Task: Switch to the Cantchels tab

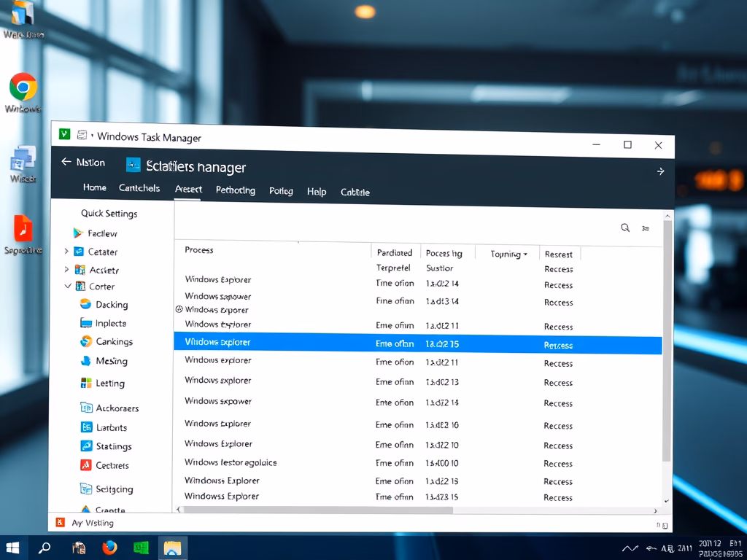Action: (x=139, y=188)
